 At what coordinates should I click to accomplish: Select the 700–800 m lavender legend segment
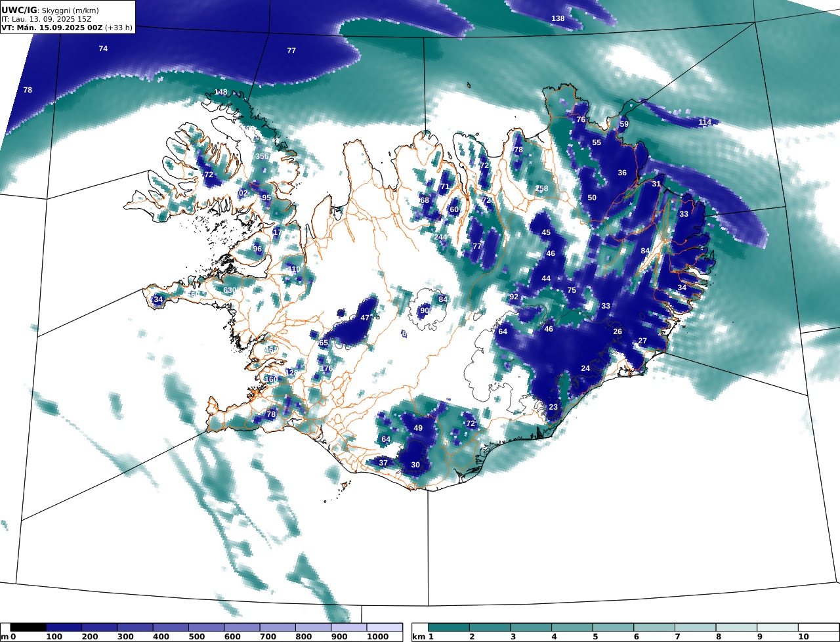(x=278, y=628)
